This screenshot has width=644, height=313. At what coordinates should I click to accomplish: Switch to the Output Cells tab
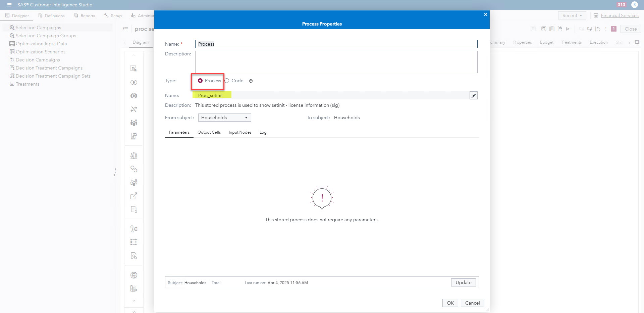[x=209, y=132]
